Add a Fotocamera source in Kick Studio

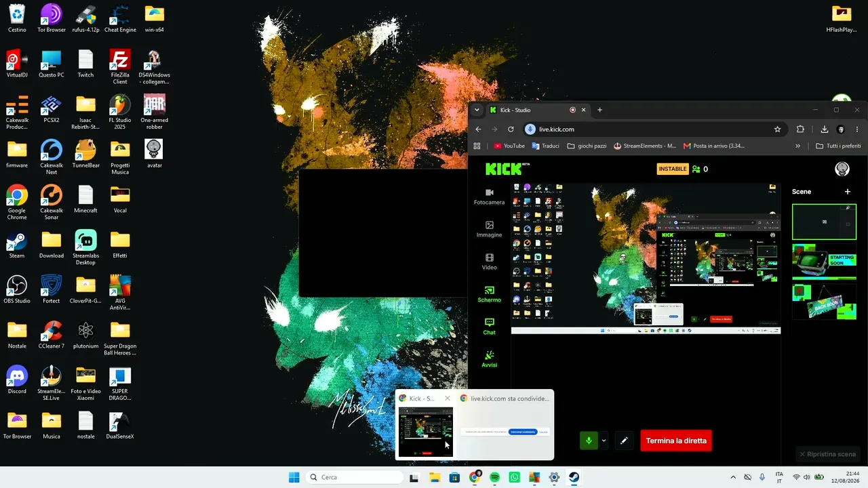[x=489, y=197]
